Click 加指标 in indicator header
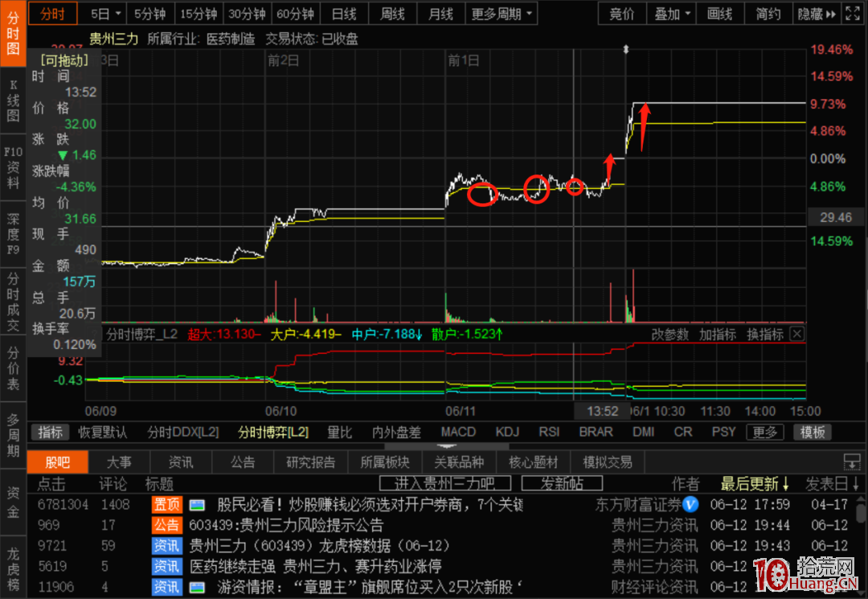The image size is (868, 599). [718, 334]
